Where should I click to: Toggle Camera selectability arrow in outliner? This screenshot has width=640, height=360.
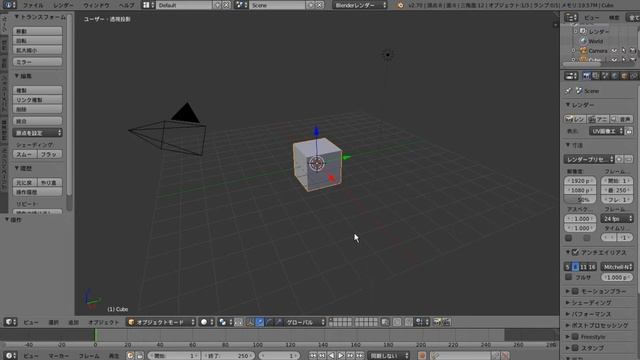[x=624, y=51]
